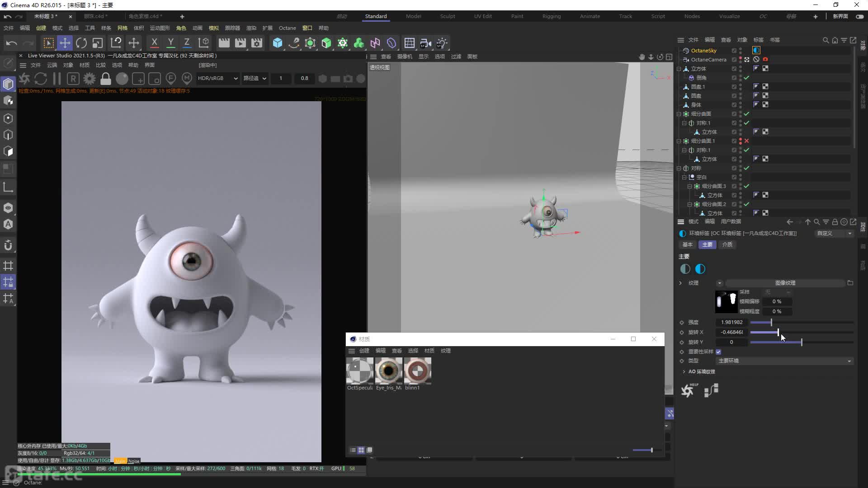Click the Camera object icon in toolbar
The height and width of the screenshot is (488, 868).
click(426, 43)
